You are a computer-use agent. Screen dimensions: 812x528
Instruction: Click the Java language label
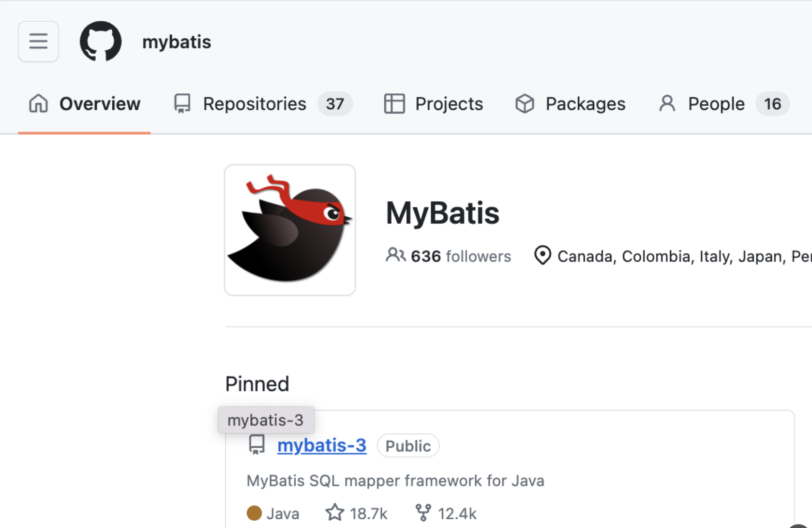pos(283,513)
